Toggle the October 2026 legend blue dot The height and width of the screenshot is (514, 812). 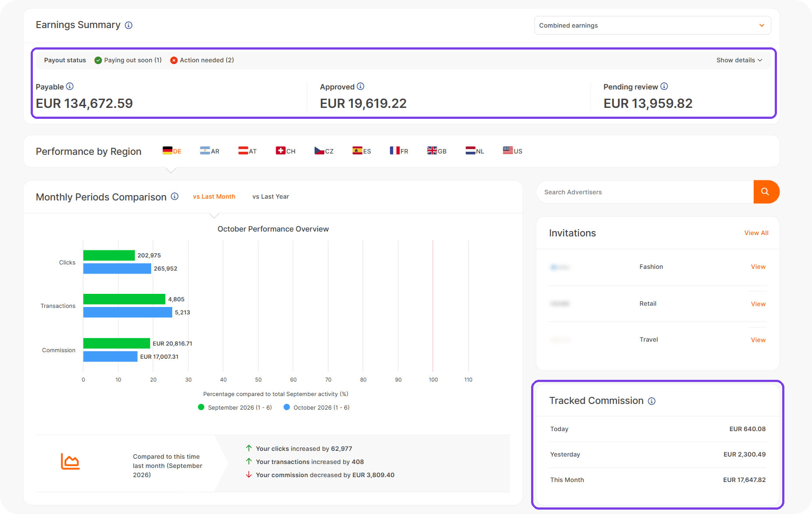[x=287, y=407]
